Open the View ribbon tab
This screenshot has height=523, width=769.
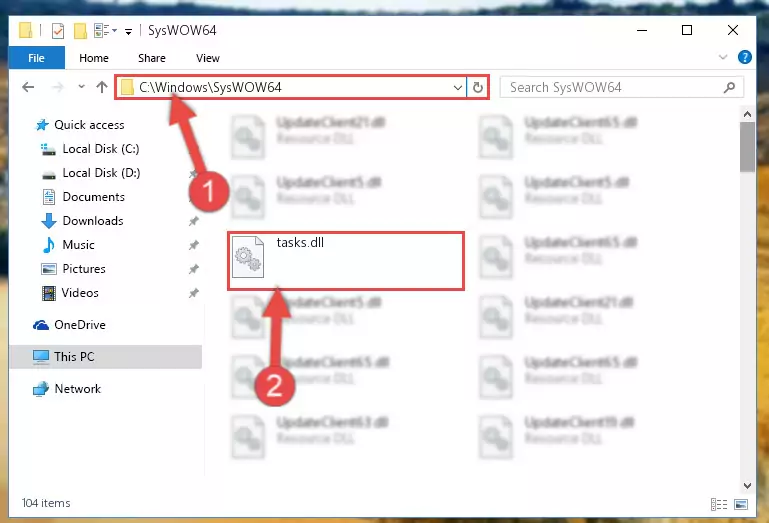click(x=207, y=58)
